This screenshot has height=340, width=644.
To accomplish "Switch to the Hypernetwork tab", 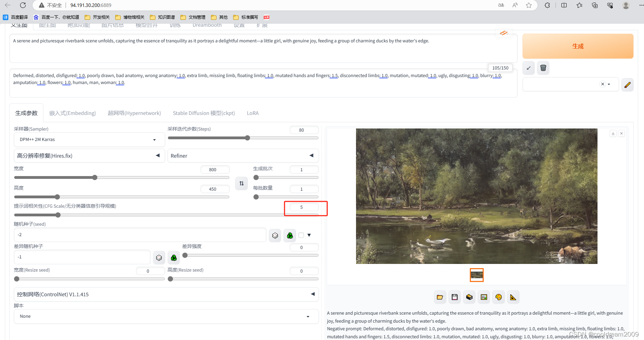I will tap(134, 113).
